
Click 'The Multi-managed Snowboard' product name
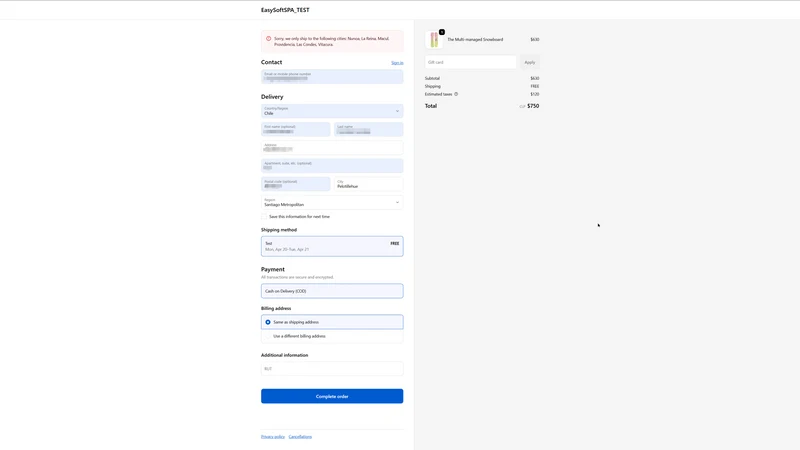click(475, 39)
